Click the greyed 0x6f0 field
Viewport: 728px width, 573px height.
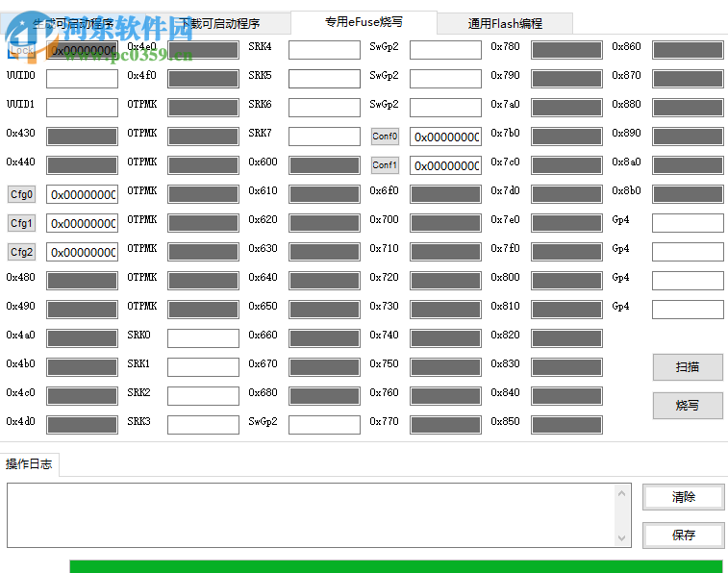click(445, 194)
